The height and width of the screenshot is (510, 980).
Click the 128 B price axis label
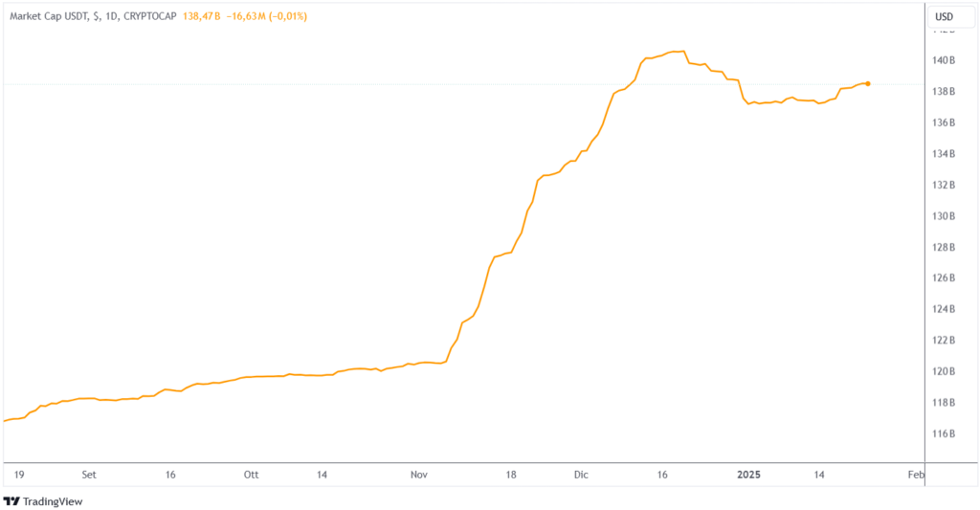click(x=944, y=248)
